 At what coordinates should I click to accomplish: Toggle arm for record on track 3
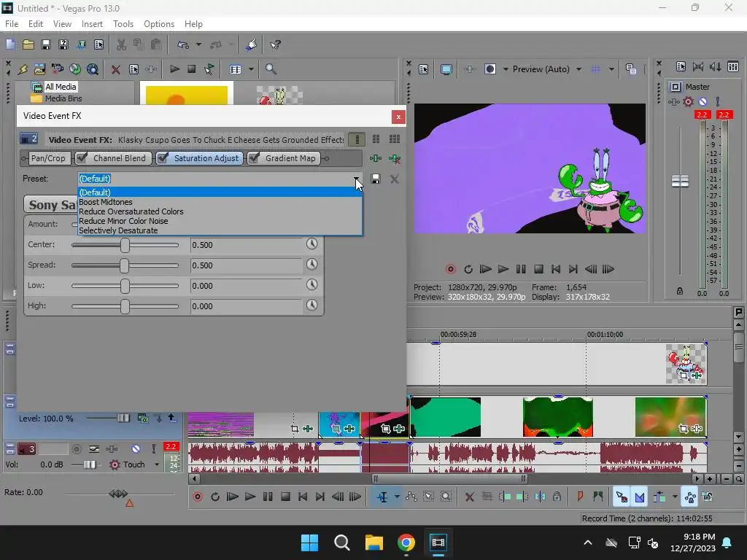point(76,448)
